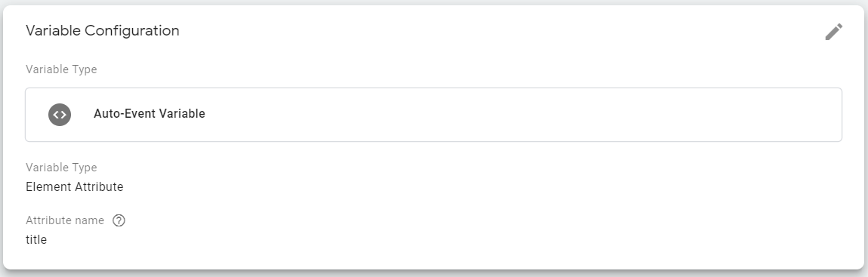868x277 pixels.
Task: Click the Variable Configuration heading
Action: [103, 31]
